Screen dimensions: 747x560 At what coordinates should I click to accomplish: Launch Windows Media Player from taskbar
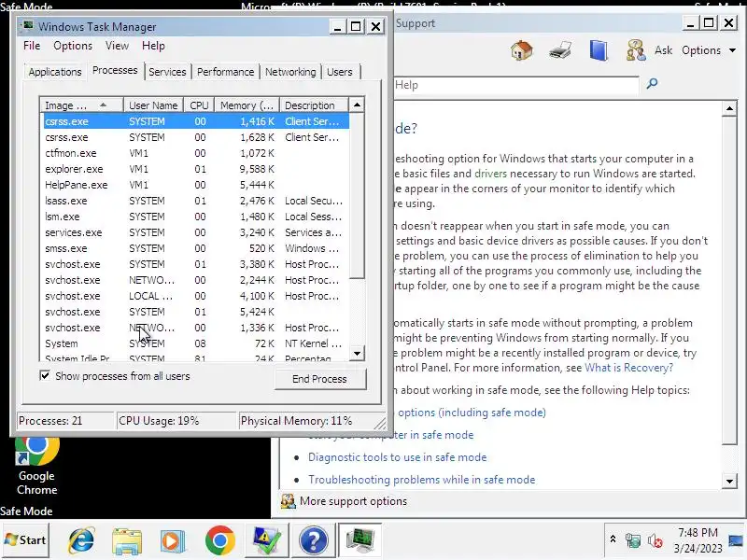(x=173, y=541)
